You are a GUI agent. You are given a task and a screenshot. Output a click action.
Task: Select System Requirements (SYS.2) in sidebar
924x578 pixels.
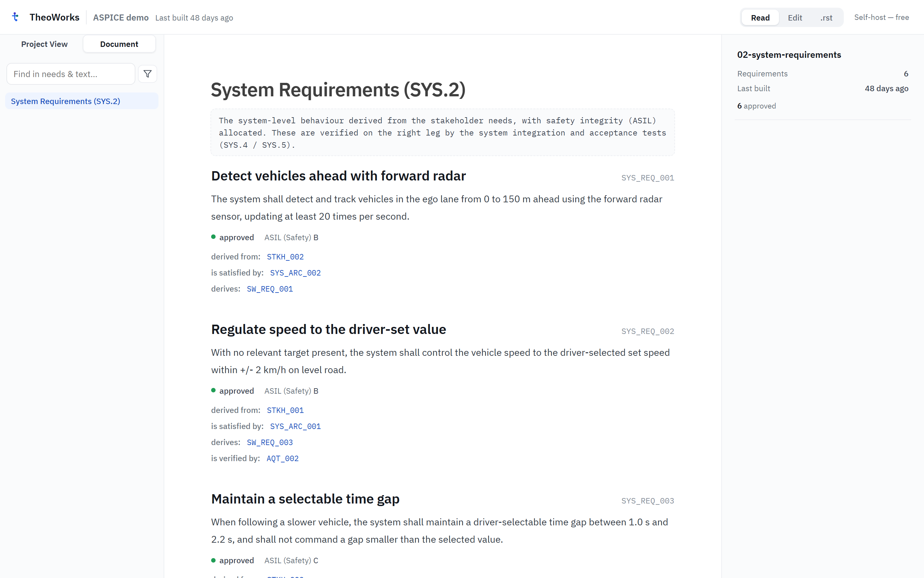coord(82,101)
